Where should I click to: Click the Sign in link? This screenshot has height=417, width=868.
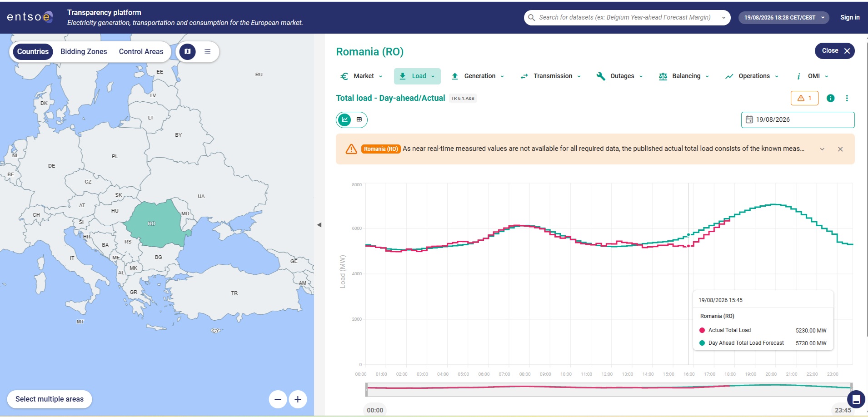[850, 18]
